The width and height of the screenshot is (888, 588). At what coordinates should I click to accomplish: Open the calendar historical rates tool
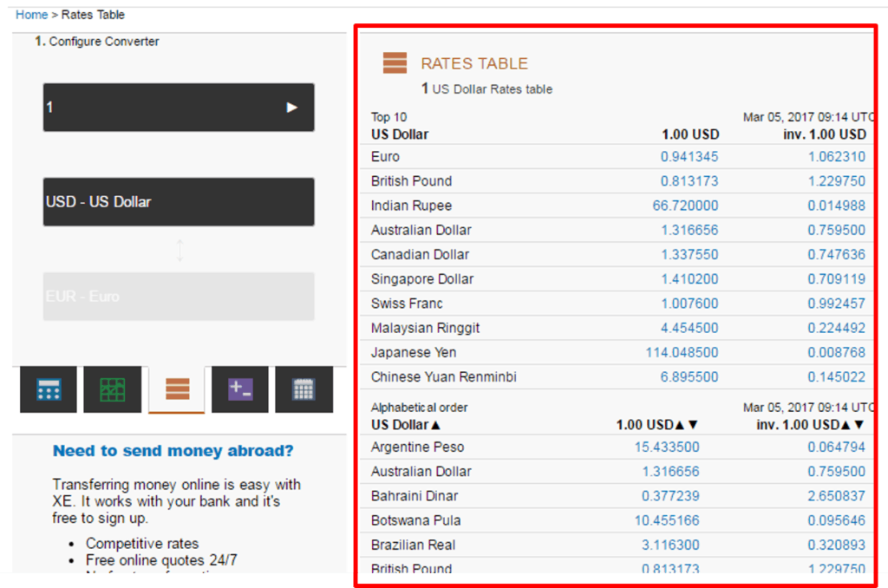pyautogui.click(x=304, y=389)
